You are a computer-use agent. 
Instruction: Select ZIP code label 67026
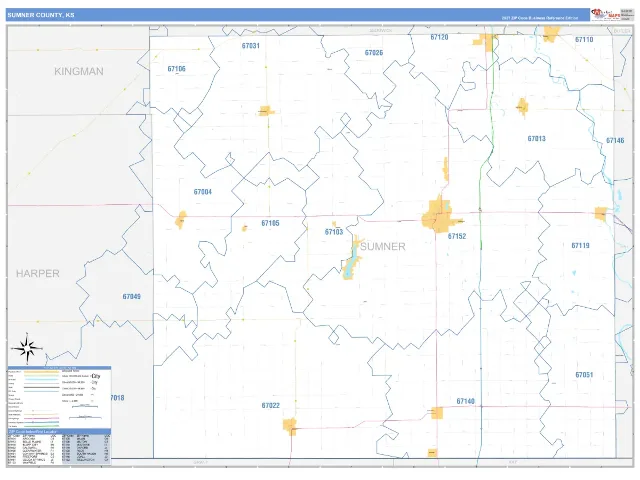tap(374, 53)
